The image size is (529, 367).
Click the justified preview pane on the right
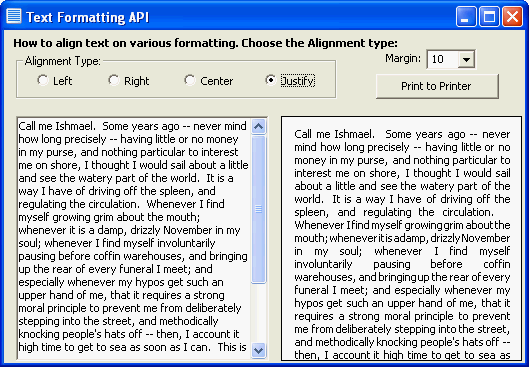coord(401,238)
